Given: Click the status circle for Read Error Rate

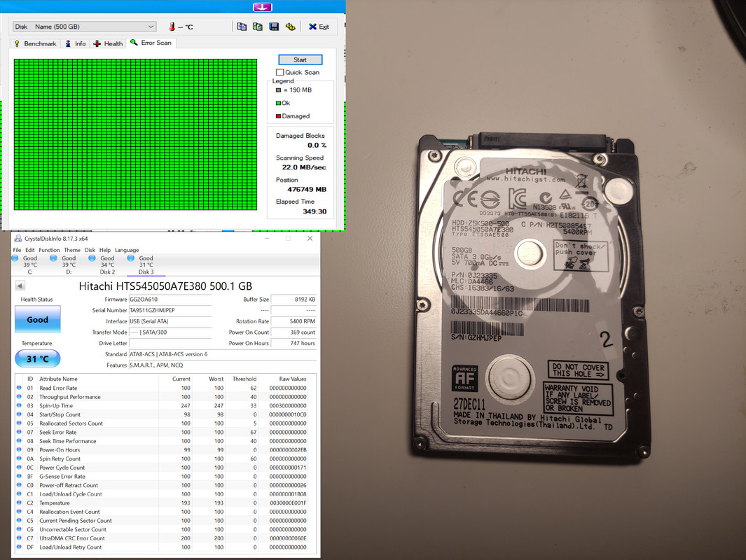Looking at the screenshot, I should (x=19, y=388).
